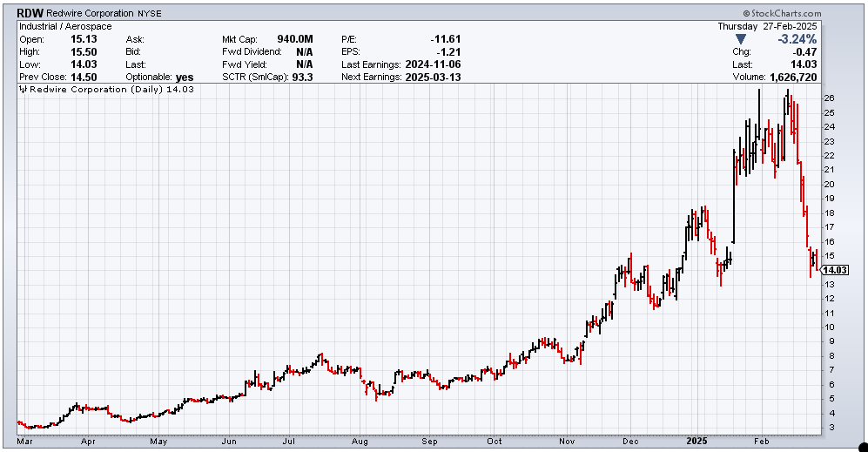Click the 26 price level on the right axis
The height and width of the screenshot is (452, 868).
[x=829, y=98]
